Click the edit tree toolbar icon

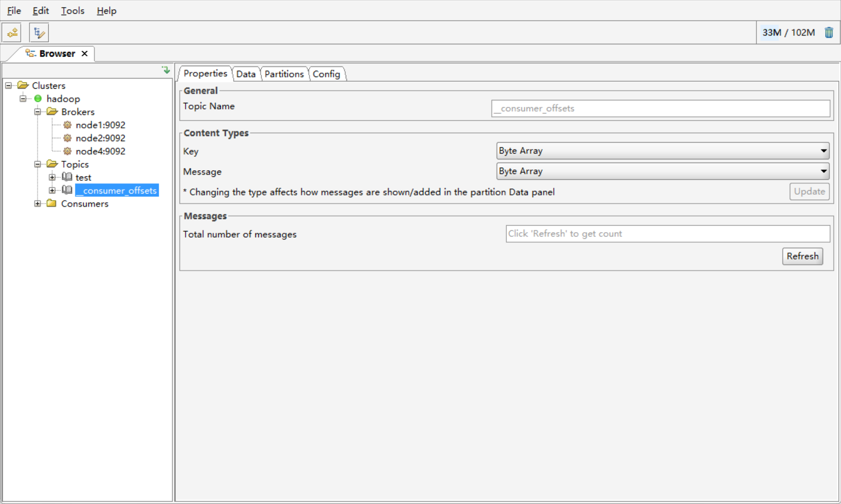[39, 32]
